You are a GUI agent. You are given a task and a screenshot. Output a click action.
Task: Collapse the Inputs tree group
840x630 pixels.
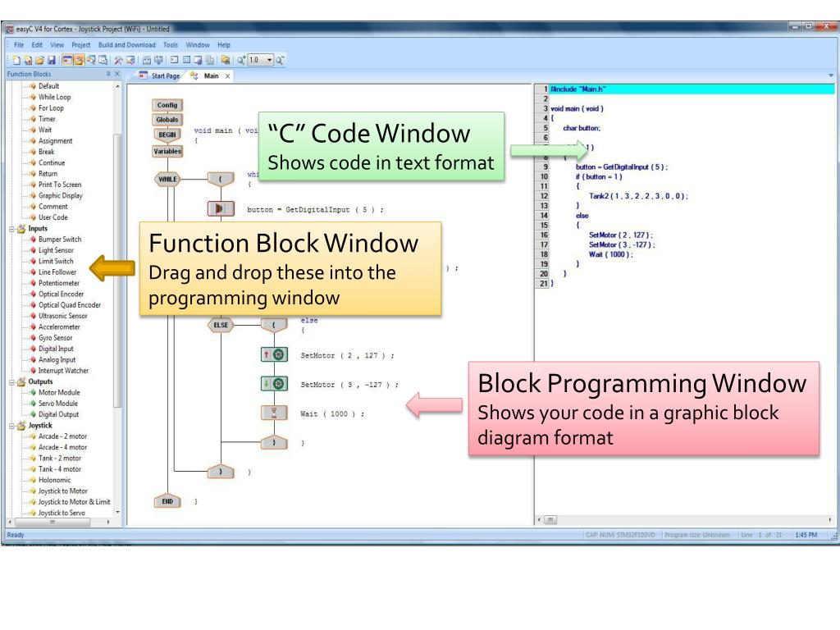point(11,229)
